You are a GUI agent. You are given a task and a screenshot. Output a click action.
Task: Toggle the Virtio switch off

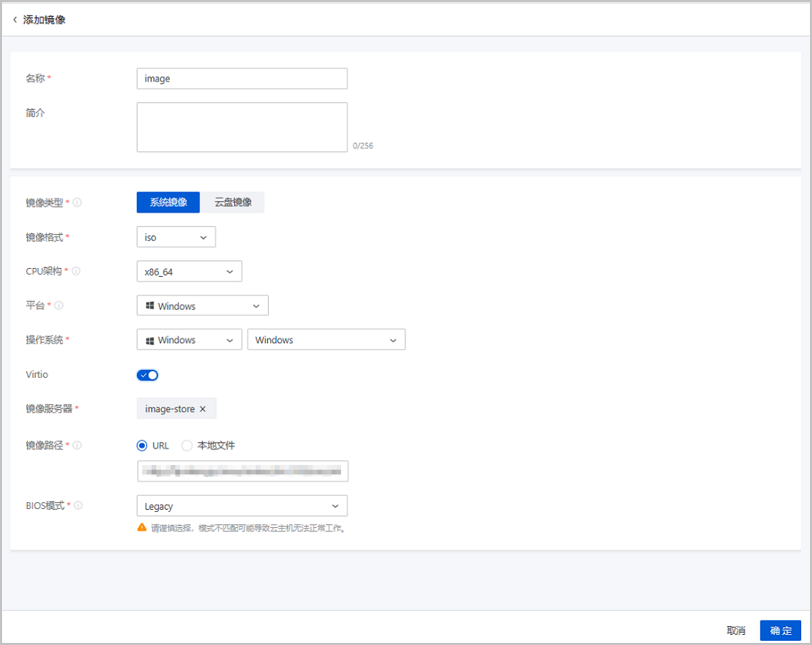pyautogui.click(x=148, y=375)
